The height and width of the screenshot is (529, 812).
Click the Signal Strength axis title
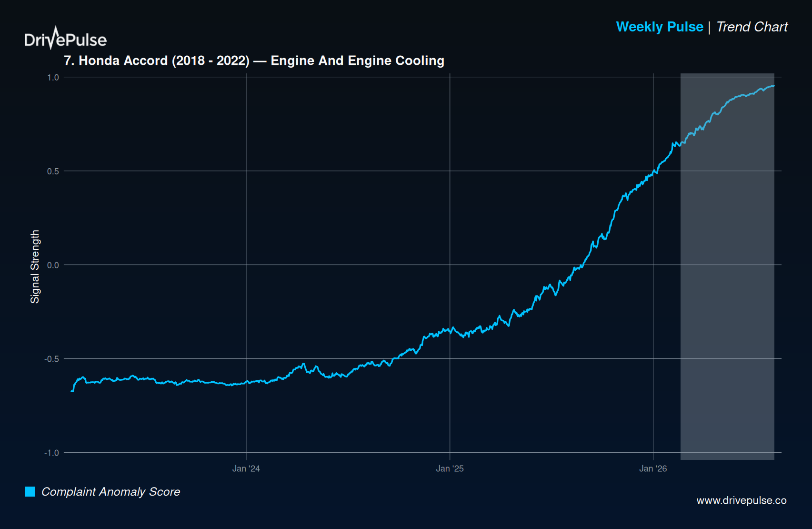tap(35, 266)
